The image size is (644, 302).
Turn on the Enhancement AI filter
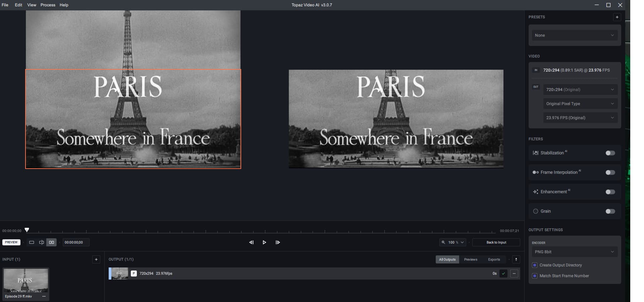coord(610,192)
